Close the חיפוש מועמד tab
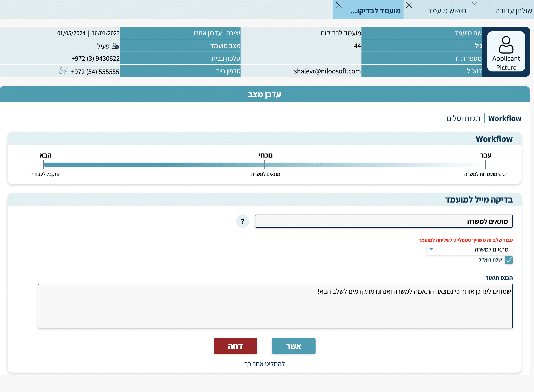 click(409, 5)
